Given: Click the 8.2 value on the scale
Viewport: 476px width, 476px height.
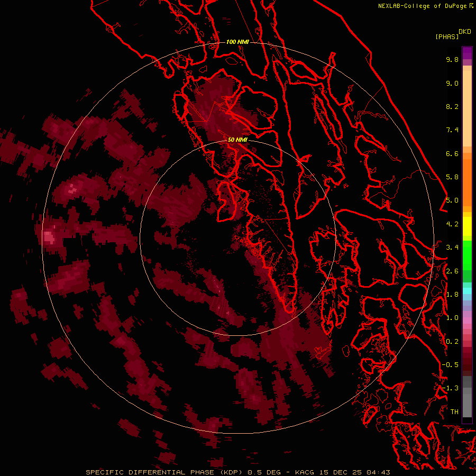Looking at the screenshot, I should click(452, 106).
